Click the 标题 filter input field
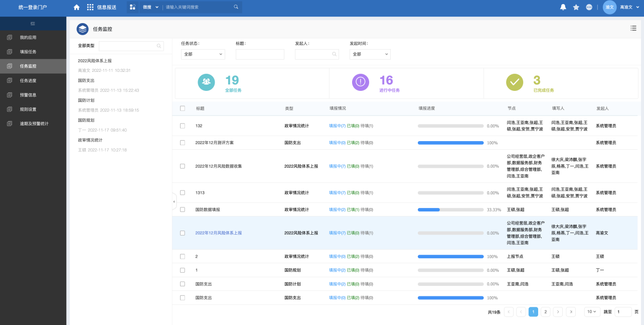Viewport: 644px width, 325px height. click(x=260, y=54)
